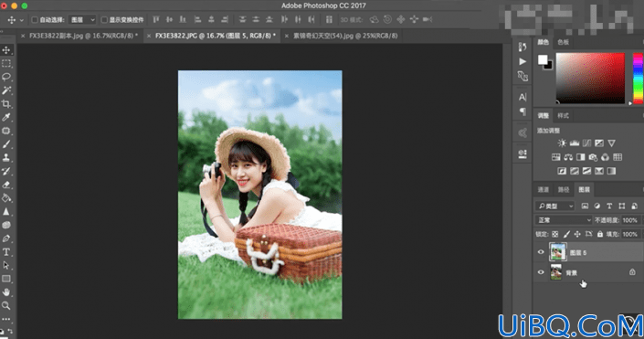644x339 pixels.
Task: Select the Rectangle shape tool
Action: [x=6, y=279]
